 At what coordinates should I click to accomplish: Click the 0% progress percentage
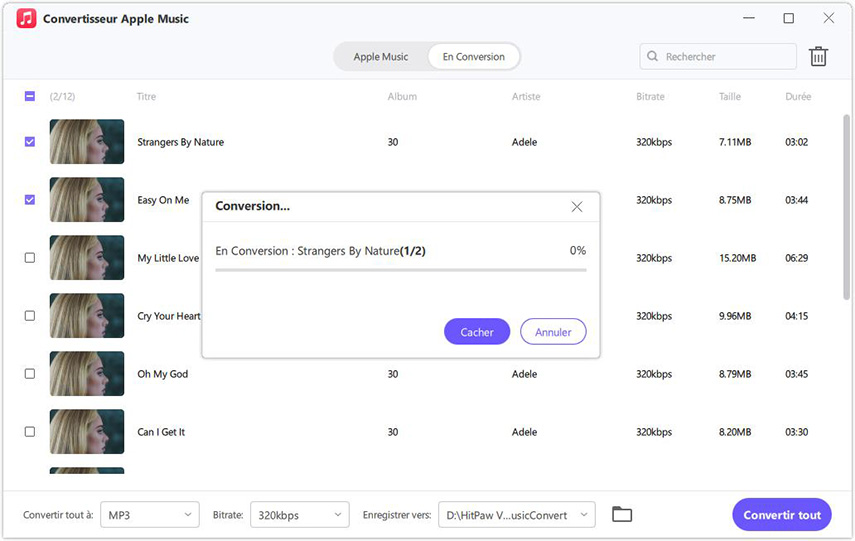(x=577, y=250)
